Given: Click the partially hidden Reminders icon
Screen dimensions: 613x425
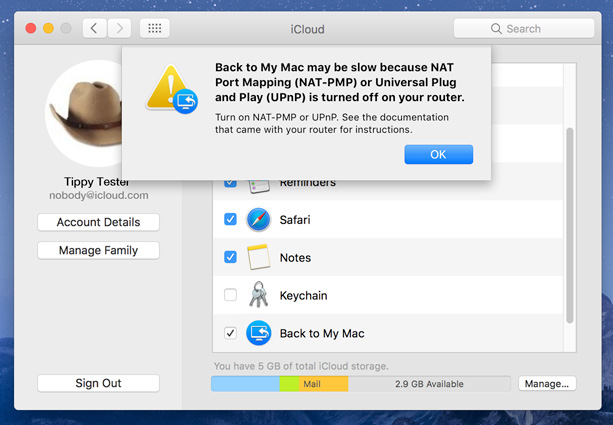Looking at the screenshot, I should 259,186.
